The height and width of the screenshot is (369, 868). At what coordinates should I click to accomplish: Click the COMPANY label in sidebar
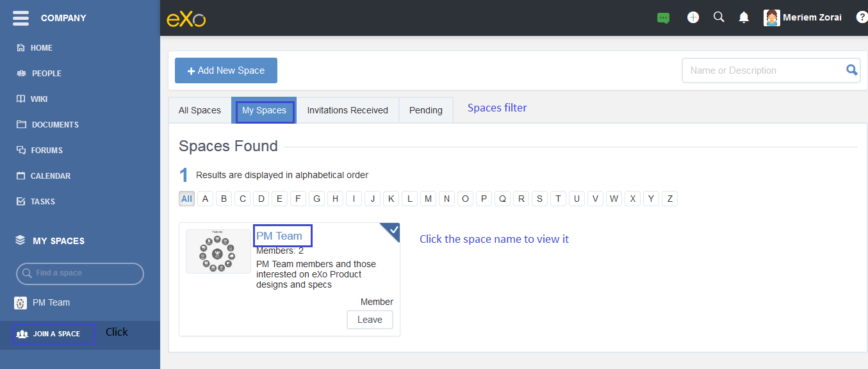[63, 18]
